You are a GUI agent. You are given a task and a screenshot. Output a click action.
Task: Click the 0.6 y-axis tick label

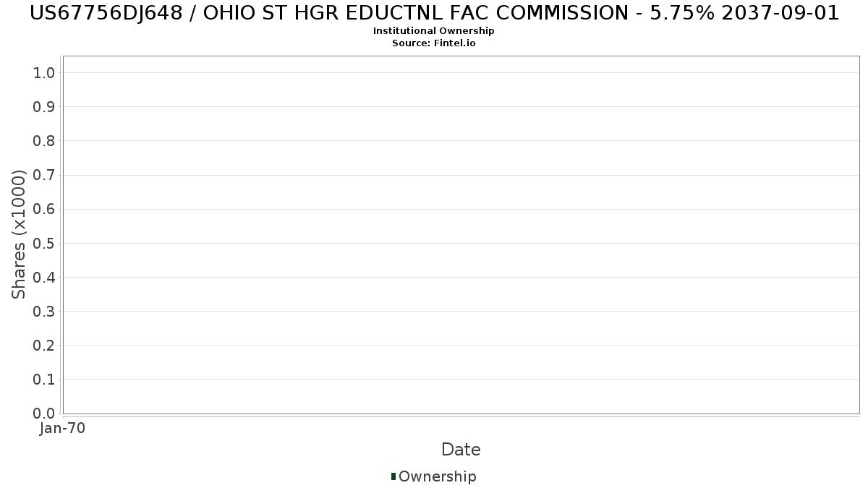tap(44, 209)
